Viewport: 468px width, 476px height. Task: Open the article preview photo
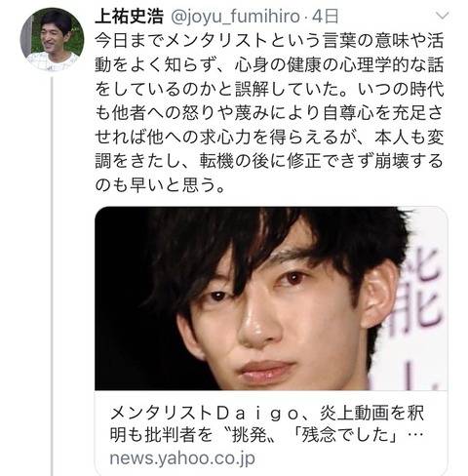(x=271, y=298)
